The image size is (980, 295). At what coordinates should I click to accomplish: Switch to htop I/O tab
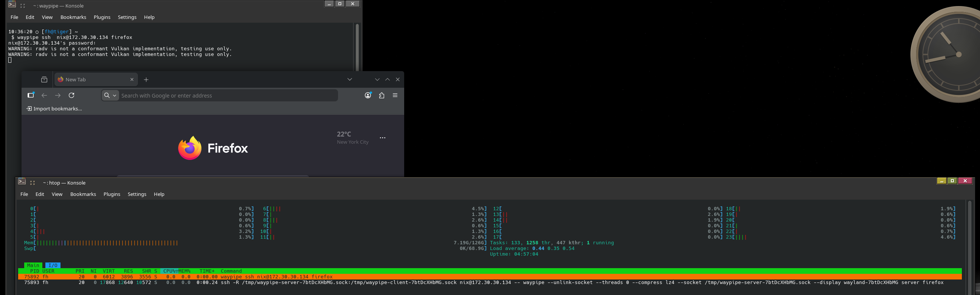click(x=53, y=265)
